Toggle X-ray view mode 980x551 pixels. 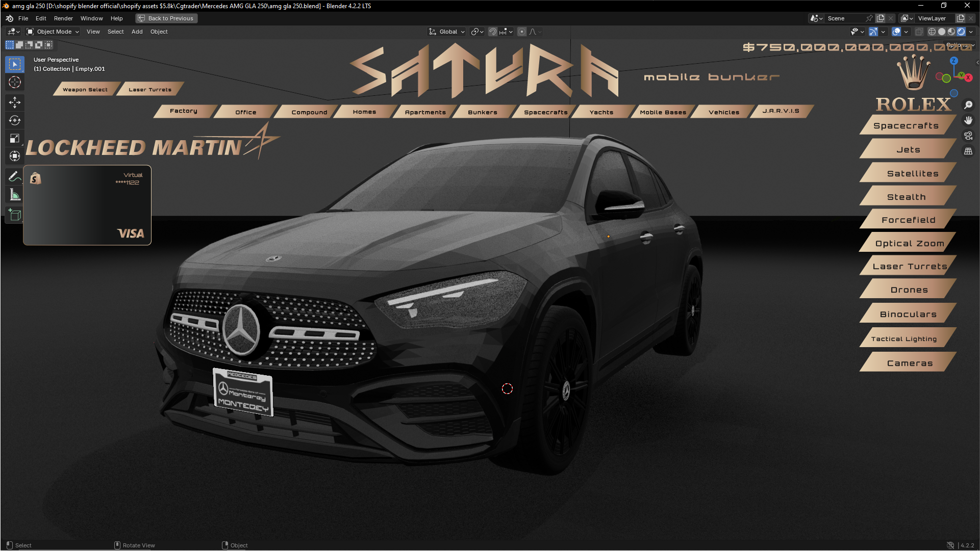click(x=919, y=32)
